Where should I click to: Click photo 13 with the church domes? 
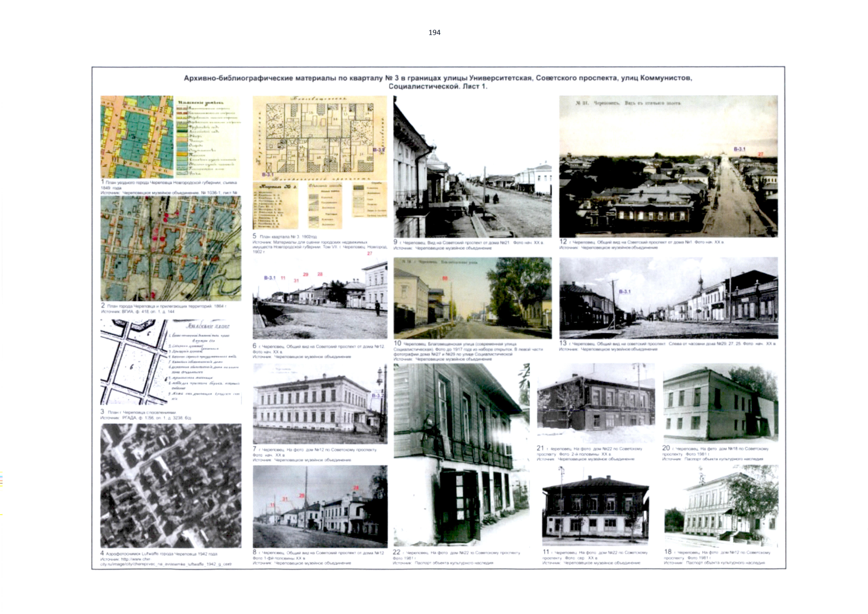coord(668,297)
